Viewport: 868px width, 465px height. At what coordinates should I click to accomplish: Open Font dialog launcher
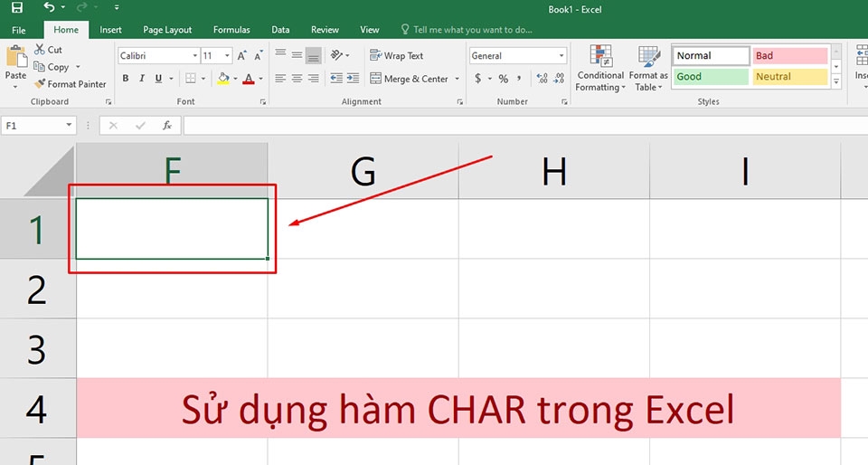pyautogui.click(x=263, y=102)
